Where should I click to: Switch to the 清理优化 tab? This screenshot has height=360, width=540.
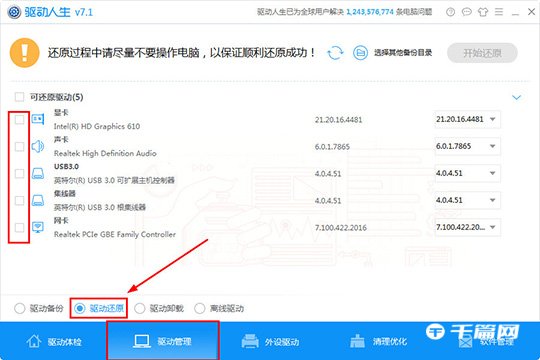tap(378, 341)
